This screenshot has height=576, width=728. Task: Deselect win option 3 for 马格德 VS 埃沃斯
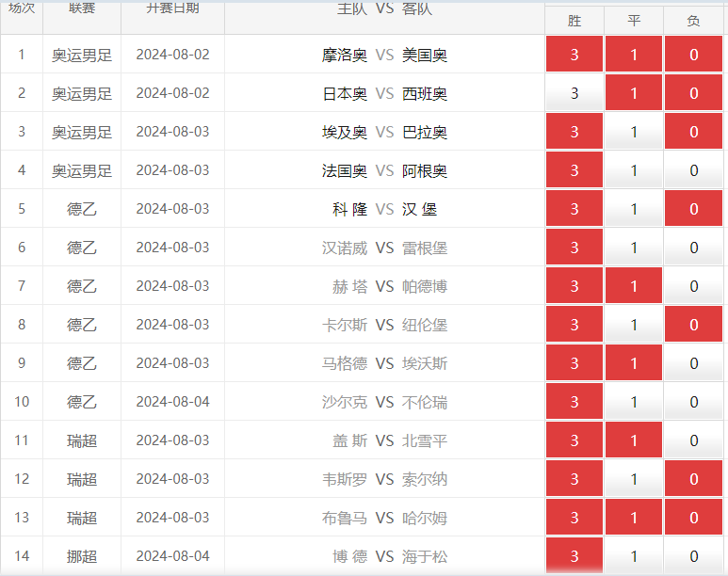574,362
